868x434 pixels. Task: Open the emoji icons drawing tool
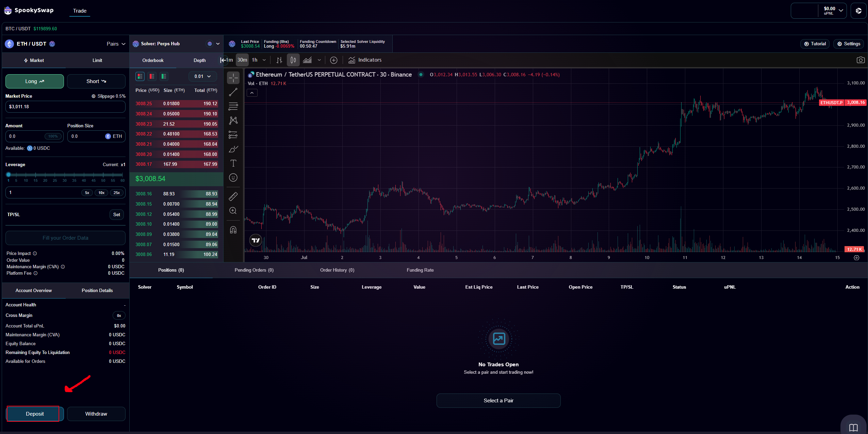(233, 178)
